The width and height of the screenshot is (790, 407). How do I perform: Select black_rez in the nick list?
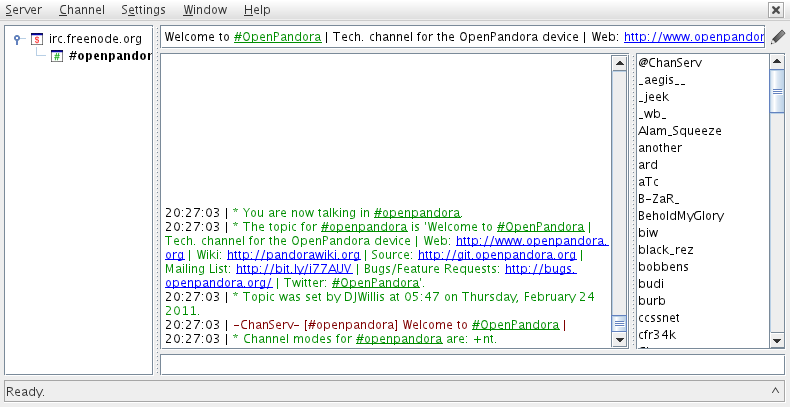click(x=666, y=249)
